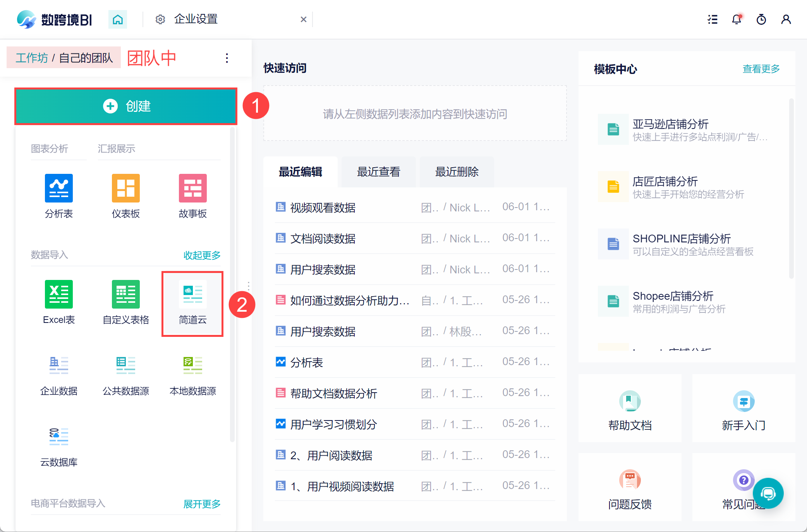Select the 故事板 storyboard icon
Screen dimensions: 807x532
click(192, 189)
